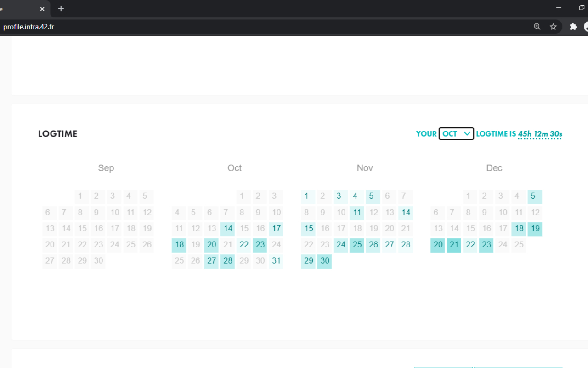
Task: Select October 28 logtime cell
Action: point(228,261)
